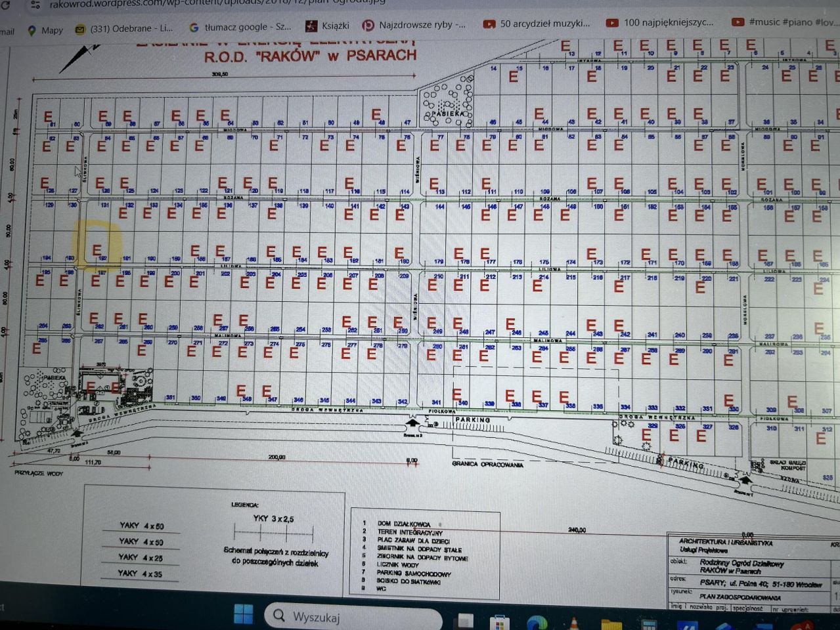Screen dimensions: 840x630
Task: Click the PARKING label near plot 340
Action: coord(473,419)
